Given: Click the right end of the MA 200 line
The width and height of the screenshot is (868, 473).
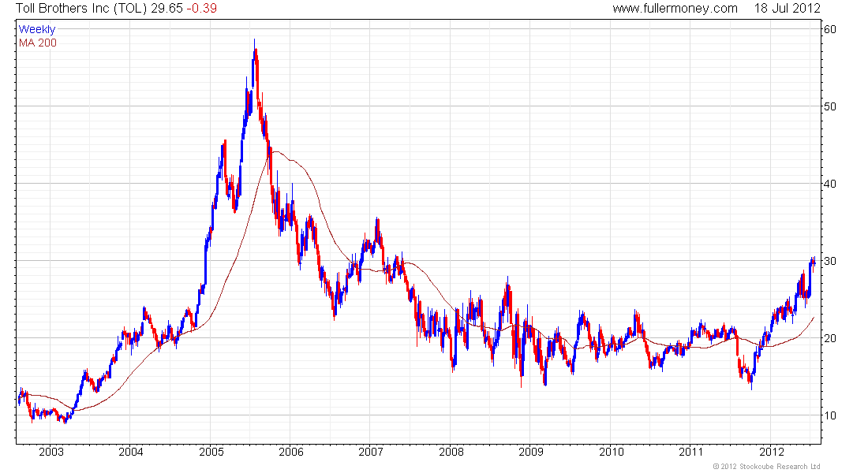Looking at the screenshot, I should (814, 318).
